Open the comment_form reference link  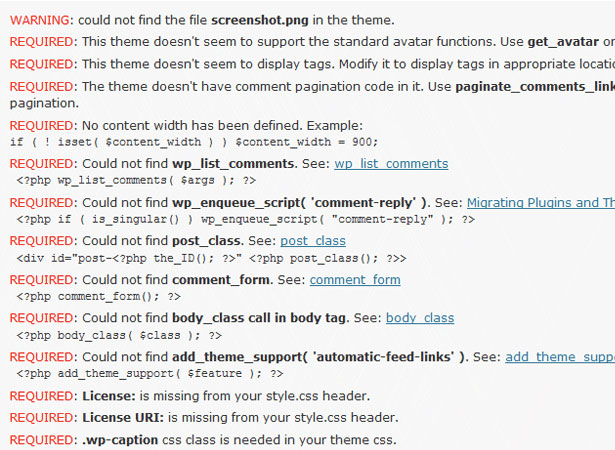(355, 280)
